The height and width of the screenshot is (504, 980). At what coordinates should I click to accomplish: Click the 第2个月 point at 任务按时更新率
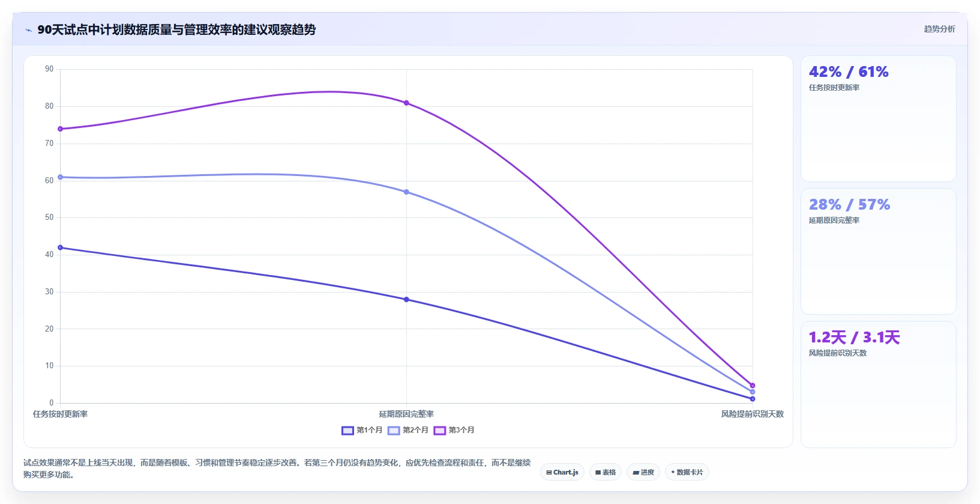tap(60, 177)
